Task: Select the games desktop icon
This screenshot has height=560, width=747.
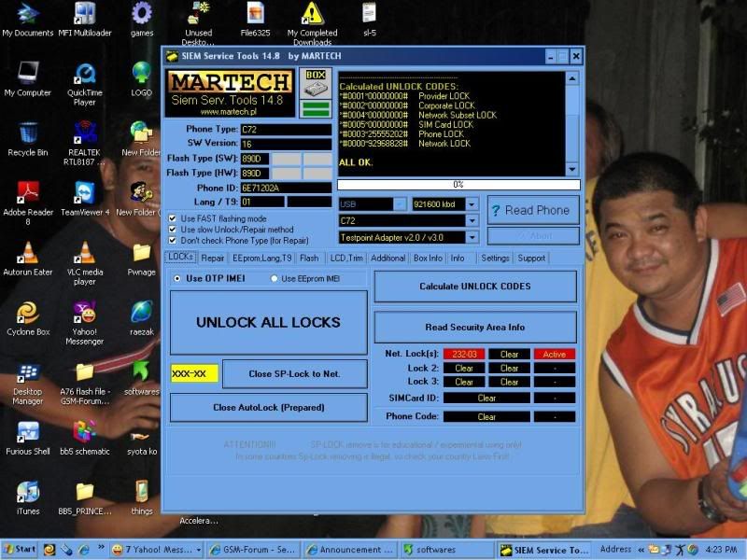Action: (x=142, y=20)
